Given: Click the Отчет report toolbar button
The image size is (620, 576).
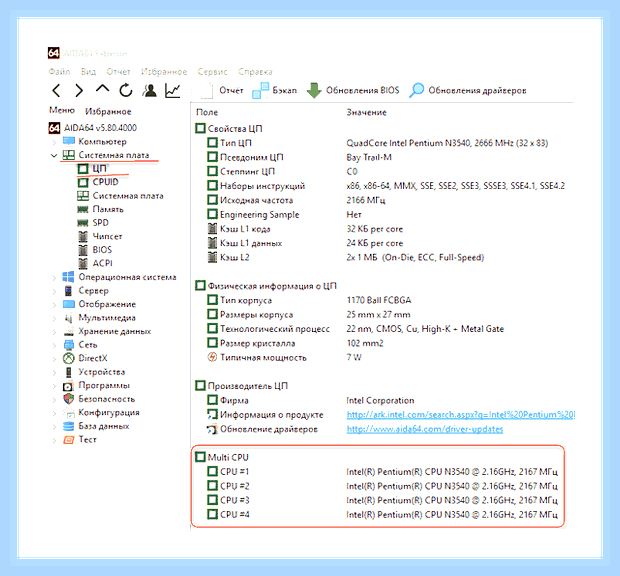Looking at the screenshot, I should (222, 91).
